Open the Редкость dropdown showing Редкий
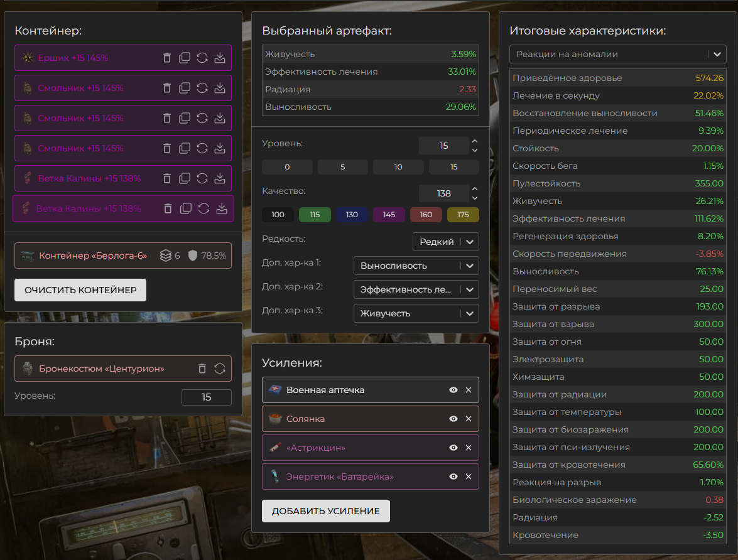 point(445,242)
